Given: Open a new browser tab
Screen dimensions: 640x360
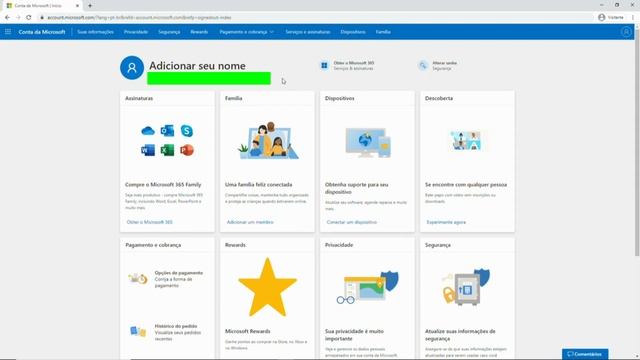Looking at the screenshot, I should (90, 6).
